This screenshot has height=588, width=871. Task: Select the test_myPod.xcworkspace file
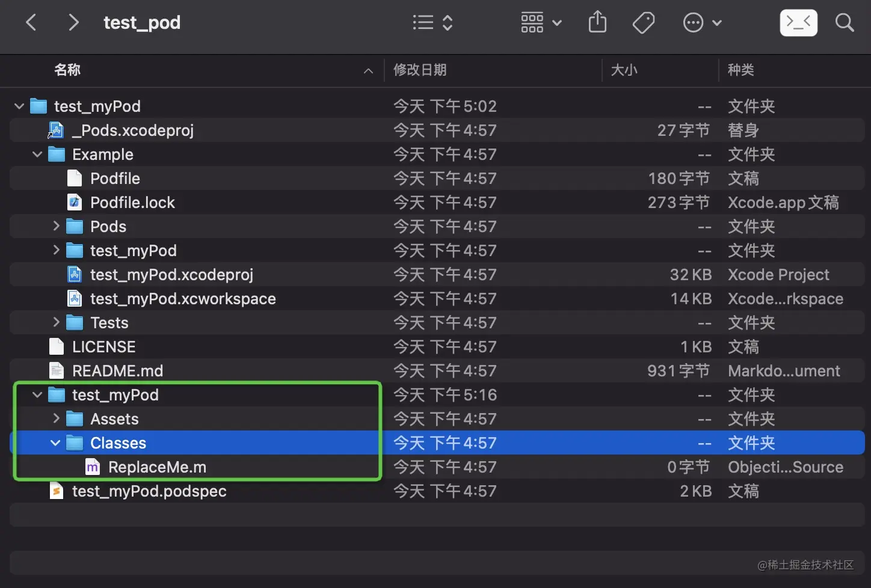pos(183,299)
